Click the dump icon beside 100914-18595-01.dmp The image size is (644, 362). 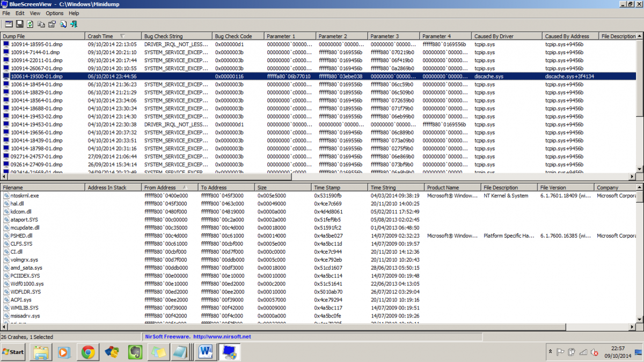(x=6, y=45)
